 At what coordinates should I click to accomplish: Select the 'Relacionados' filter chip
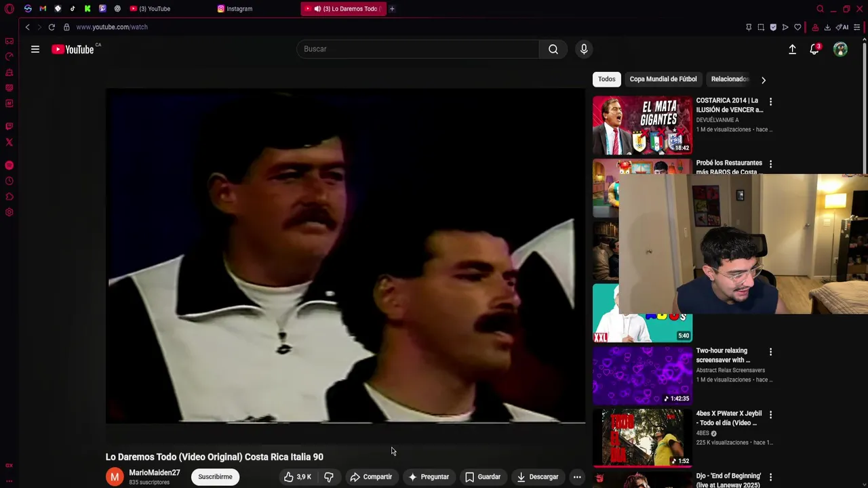tap(730, 79)
